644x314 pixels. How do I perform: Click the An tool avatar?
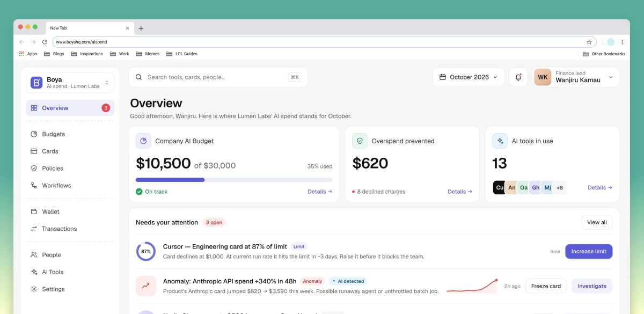coord(511,188)
